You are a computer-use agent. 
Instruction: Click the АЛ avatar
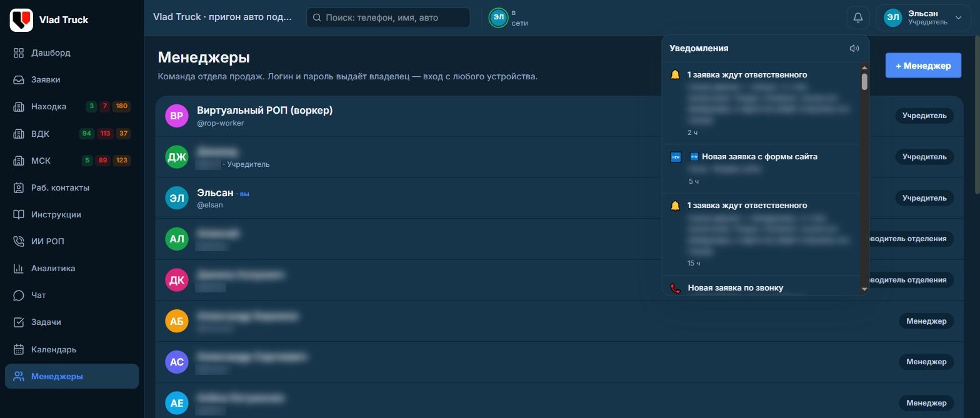[177, 239]
